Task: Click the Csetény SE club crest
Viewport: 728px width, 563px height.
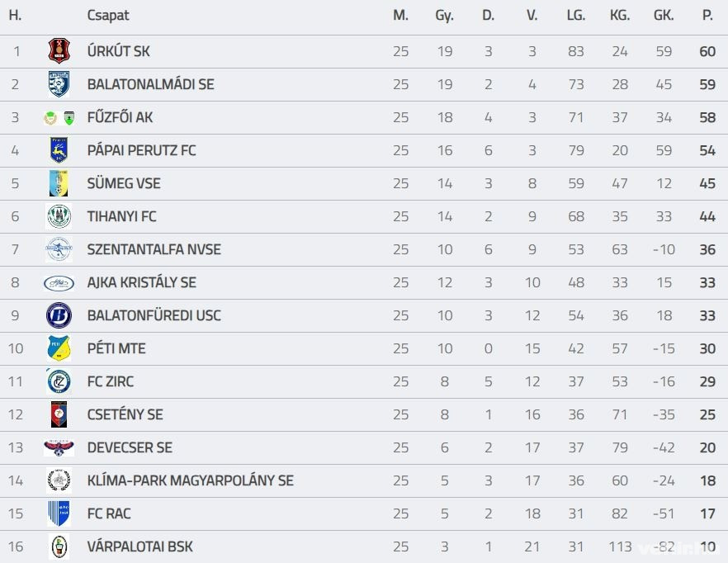Action: click(59, 414)
